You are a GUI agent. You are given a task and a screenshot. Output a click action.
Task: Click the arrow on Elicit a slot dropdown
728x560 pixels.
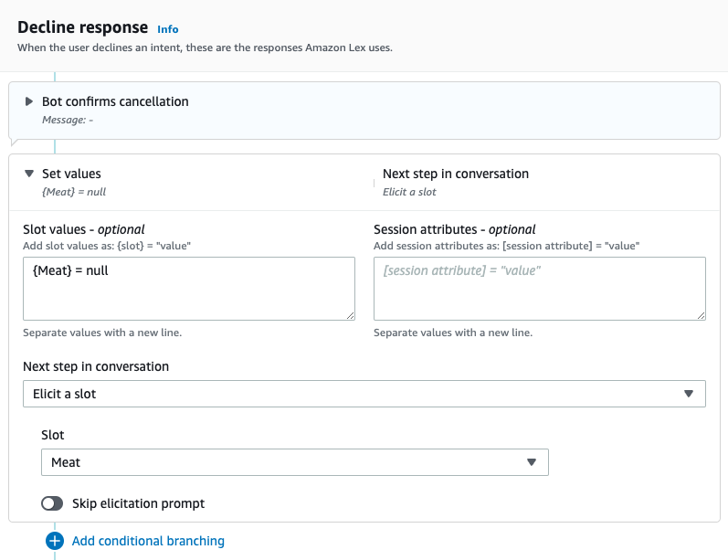688,394
